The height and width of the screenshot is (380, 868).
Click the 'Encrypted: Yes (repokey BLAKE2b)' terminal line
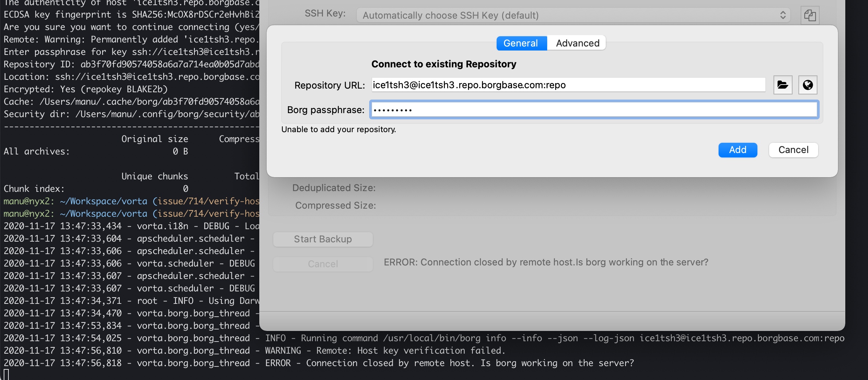(x=86, y=89)
